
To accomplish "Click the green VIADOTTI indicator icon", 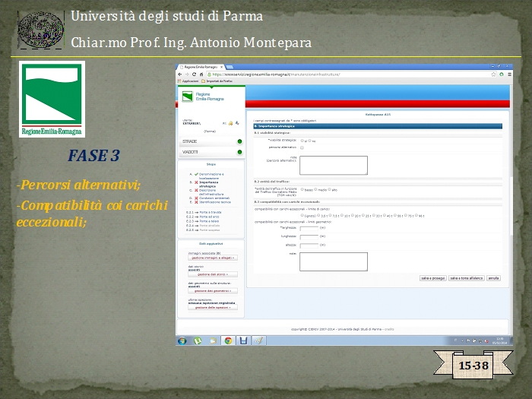I will (239, 152).
